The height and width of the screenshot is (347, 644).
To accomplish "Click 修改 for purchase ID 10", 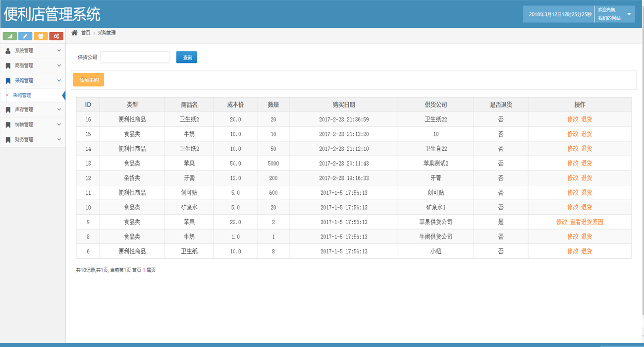I will pyautogui.click(x=573, y=207).
